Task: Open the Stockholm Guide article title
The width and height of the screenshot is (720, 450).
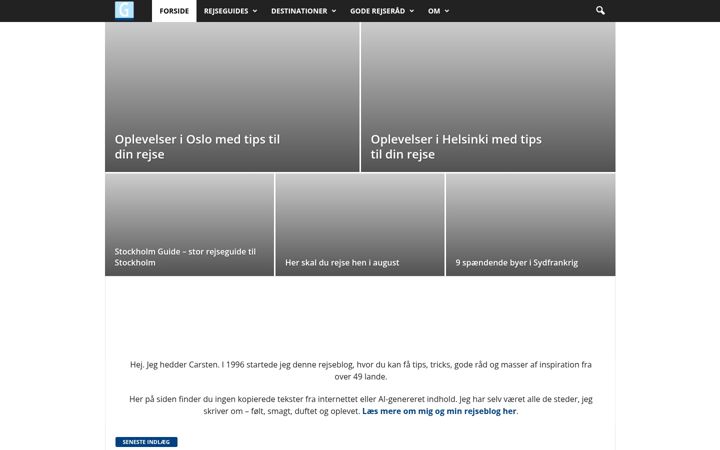Action: coord(185,257)
